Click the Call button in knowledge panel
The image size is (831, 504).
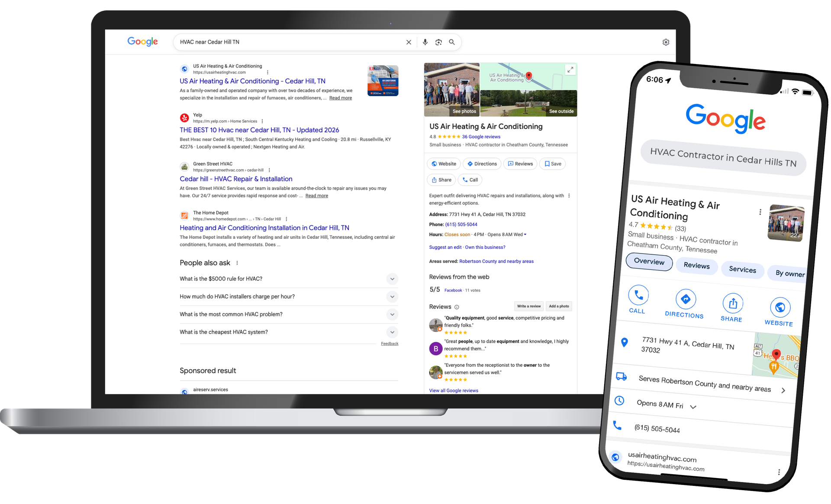coord(470,180)
